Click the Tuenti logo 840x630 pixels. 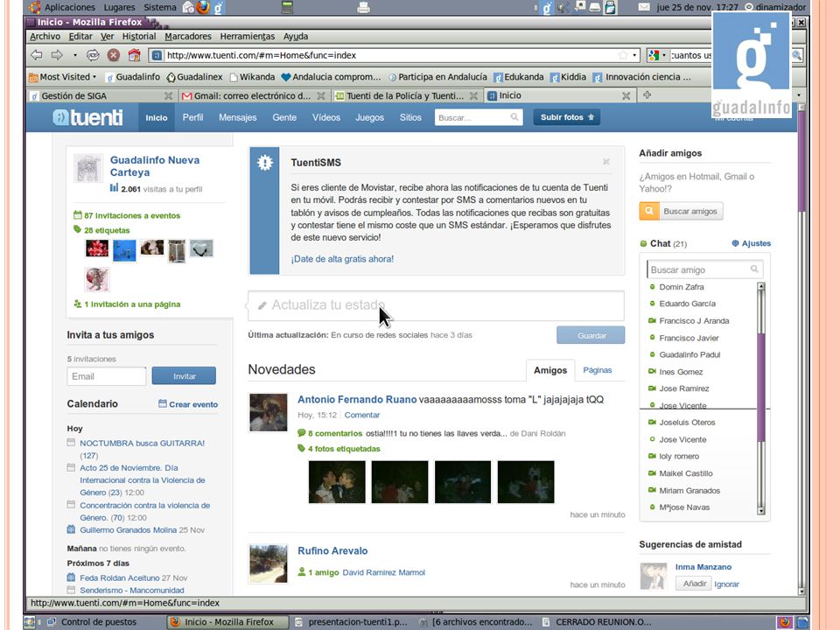point(87,117)
